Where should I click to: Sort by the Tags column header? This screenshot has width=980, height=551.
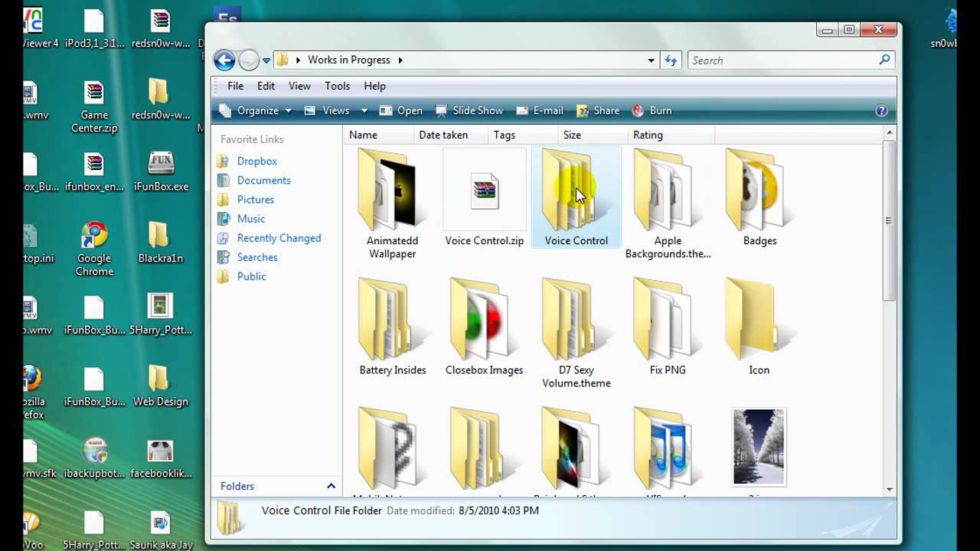(521, 135)
